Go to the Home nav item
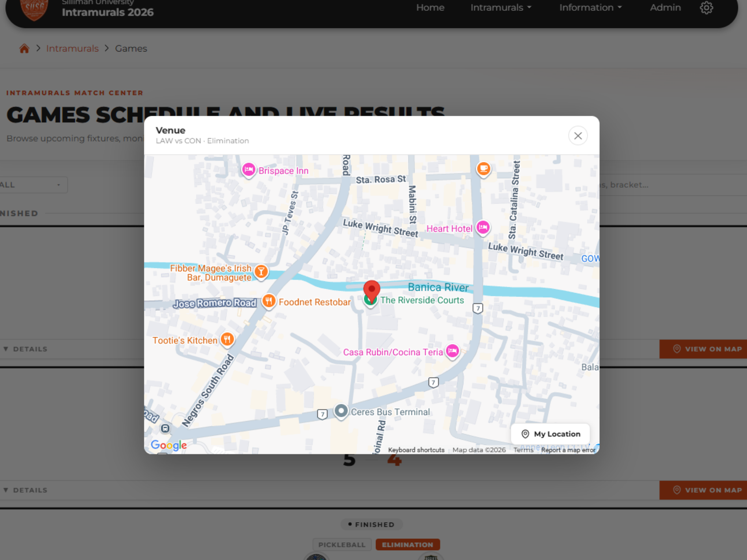747x560 pixels. (x=430, y=7)
